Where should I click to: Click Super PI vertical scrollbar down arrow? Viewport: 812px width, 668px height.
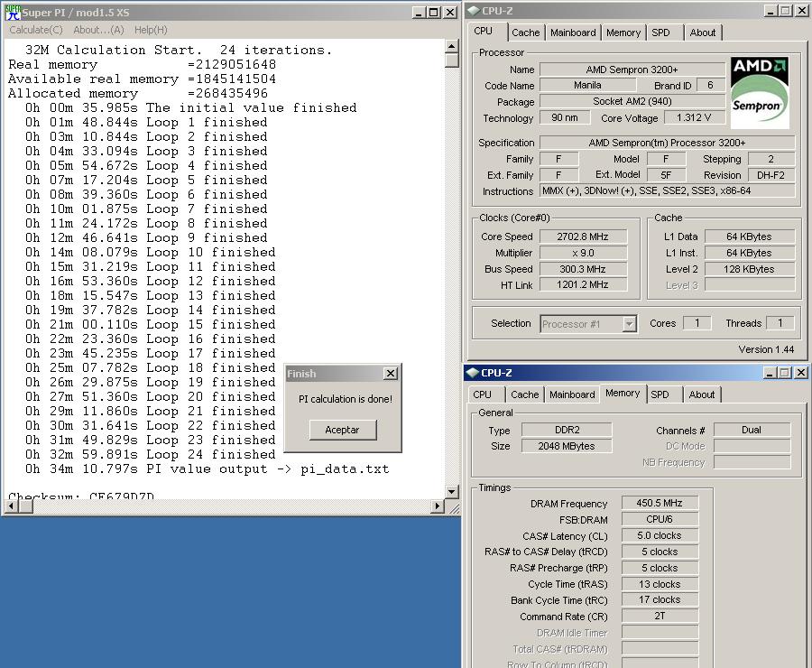pyautogui.click(x=451, y=492)
